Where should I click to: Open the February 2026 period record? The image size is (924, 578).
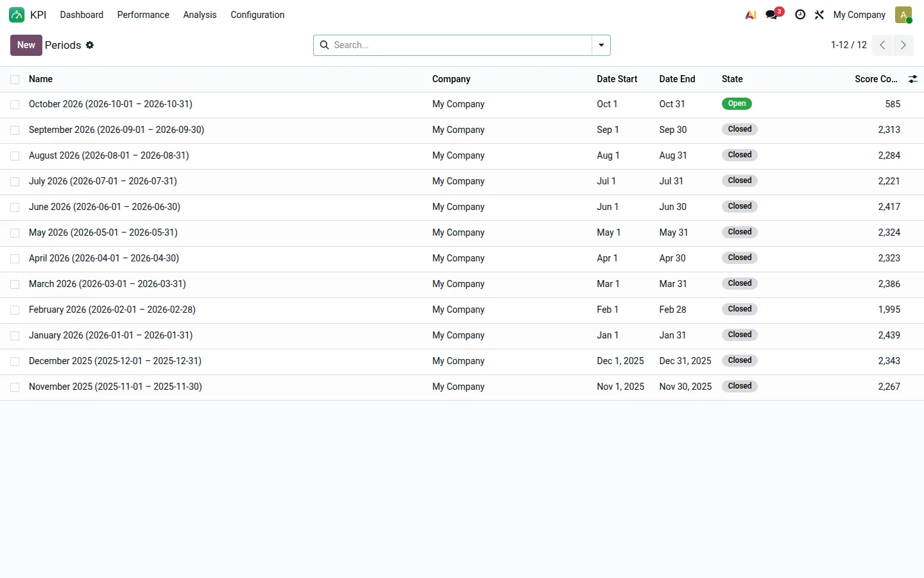(112, 310)
